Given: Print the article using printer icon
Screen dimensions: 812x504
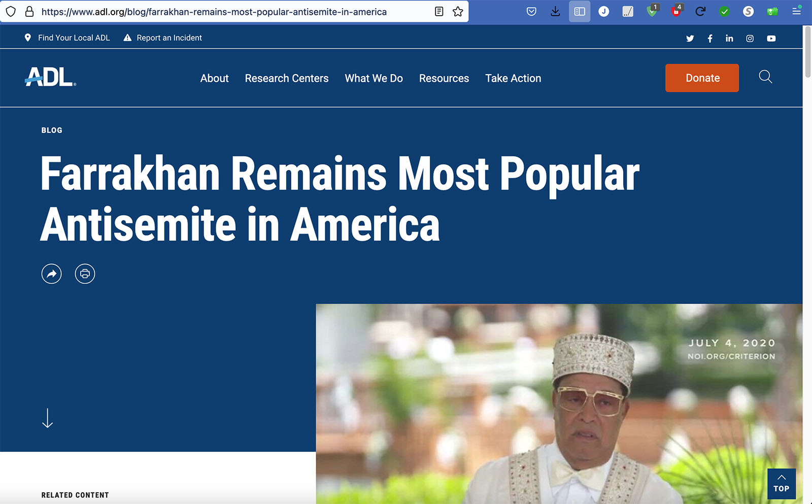Looking at the screenshot, I should (x=85, y=274).
